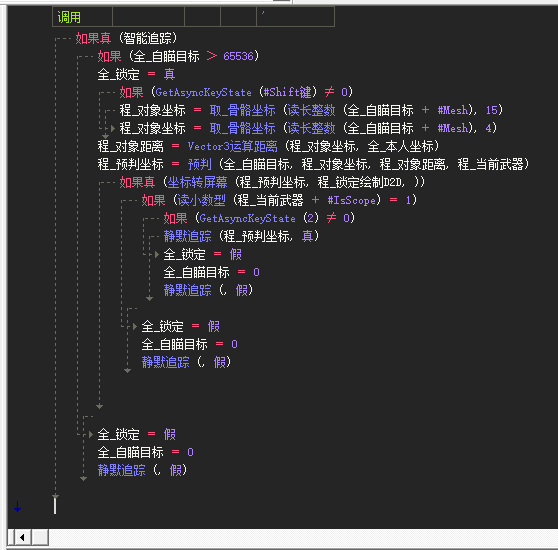Select the 程_预判坐标 = 预判 line

point(314,164)
